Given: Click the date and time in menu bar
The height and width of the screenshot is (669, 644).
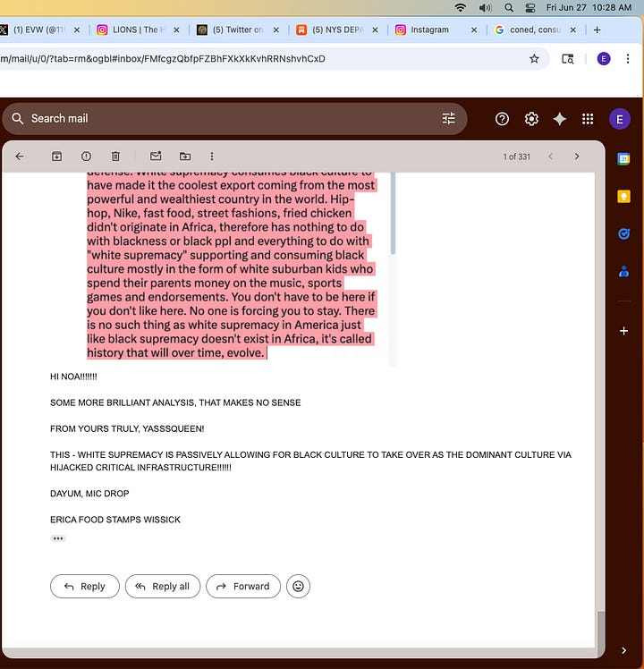Looking at the screenshot, I should 589,8.
